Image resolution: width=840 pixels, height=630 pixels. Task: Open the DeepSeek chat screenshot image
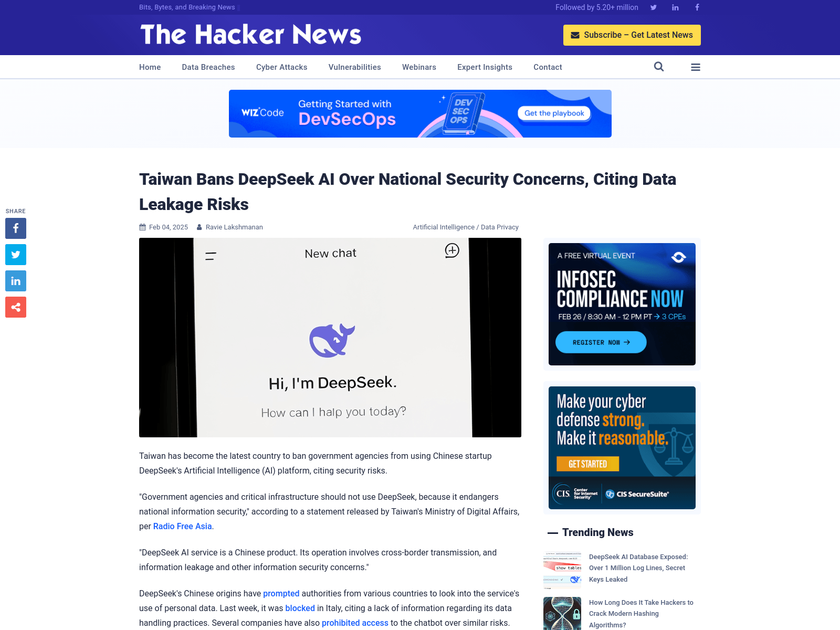pos(330,338)
